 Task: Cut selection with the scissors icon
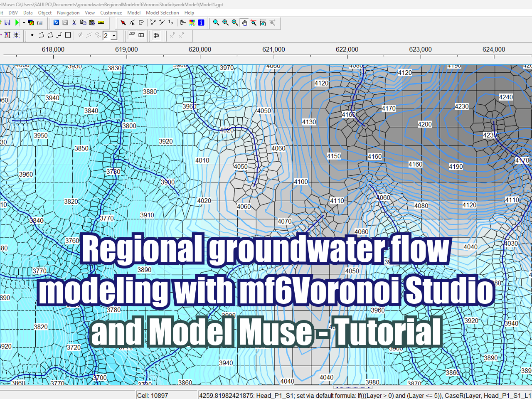coord(74,22)
